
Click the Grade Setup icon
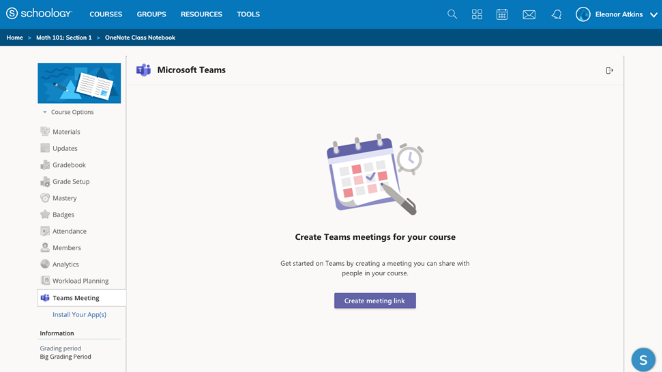point(45,181)
